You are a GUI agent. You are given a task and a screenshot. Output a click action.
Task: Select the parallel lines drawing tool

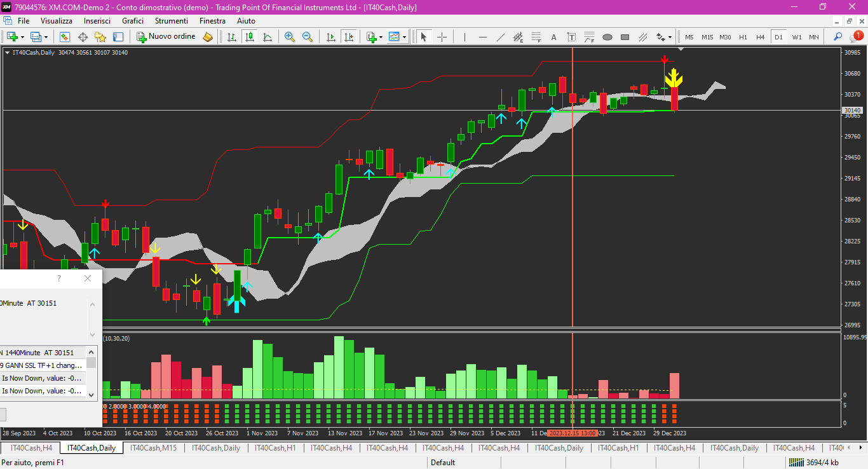(643, 37)
